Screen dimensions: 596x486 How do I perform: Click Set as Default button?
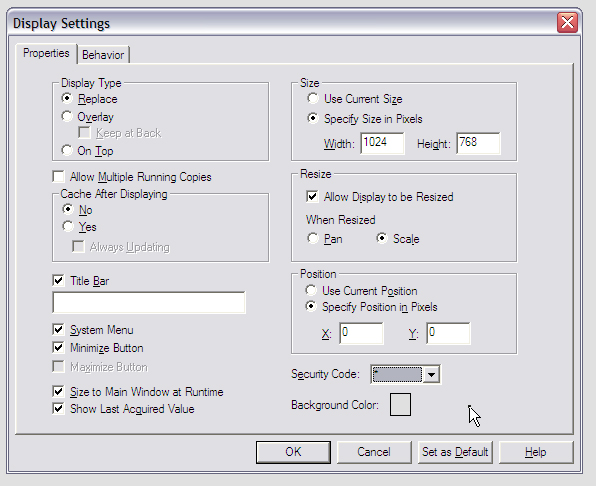[x=455, y=452]
